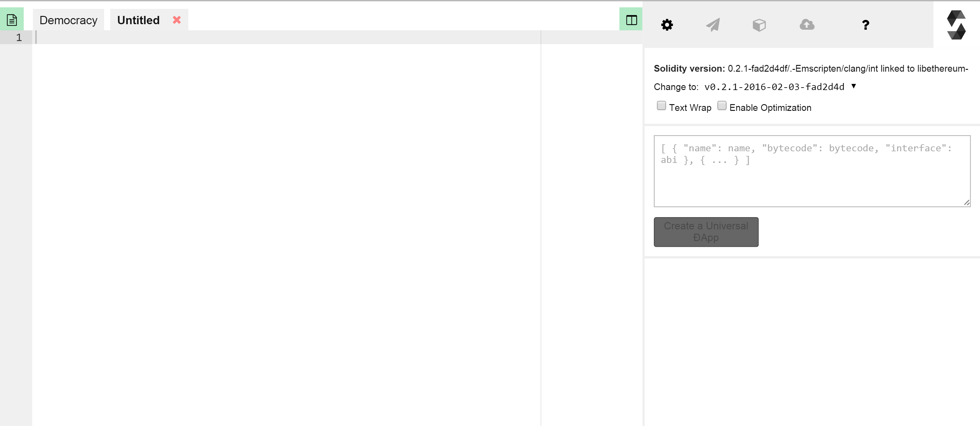The image size is (980, 426).
Task: Open the Settings gear tab
Action: (x=666, y=25)
